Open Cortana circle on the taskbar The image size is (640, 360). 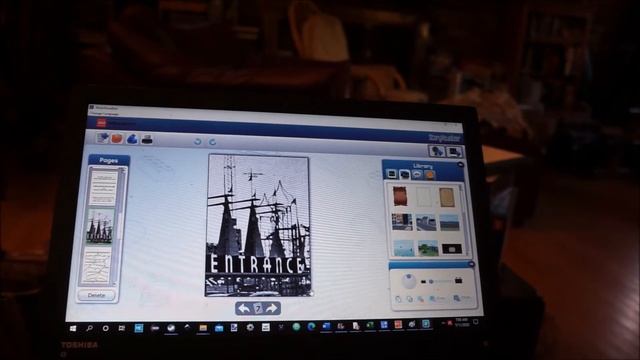pyautogui.click(x=105, y=328)
